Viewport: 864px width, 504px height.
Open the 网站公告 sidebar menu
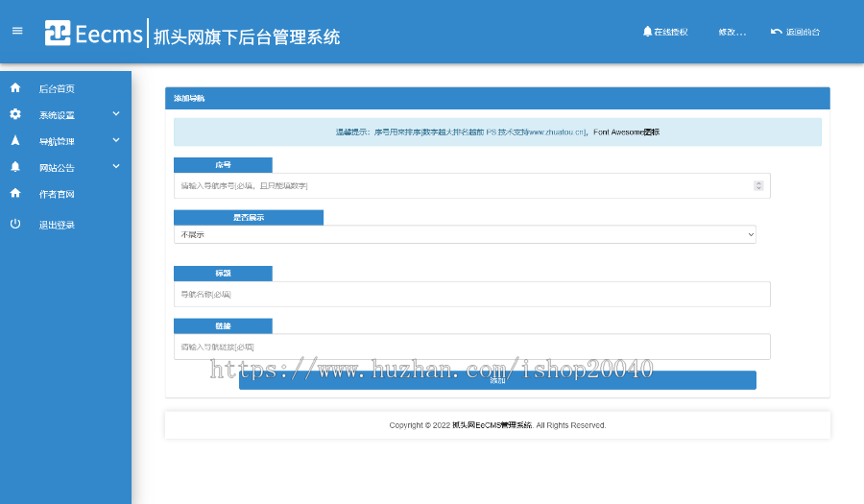57,168
